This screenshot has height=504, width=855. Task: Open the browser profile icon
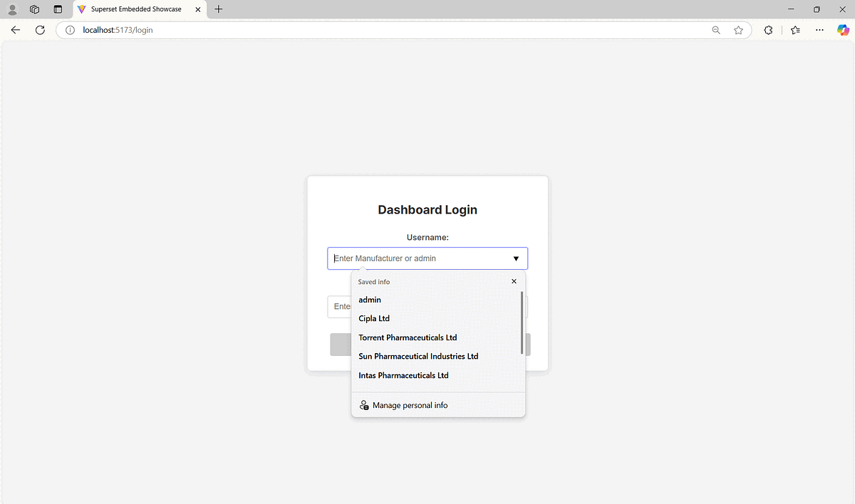(x=12, y=9)
